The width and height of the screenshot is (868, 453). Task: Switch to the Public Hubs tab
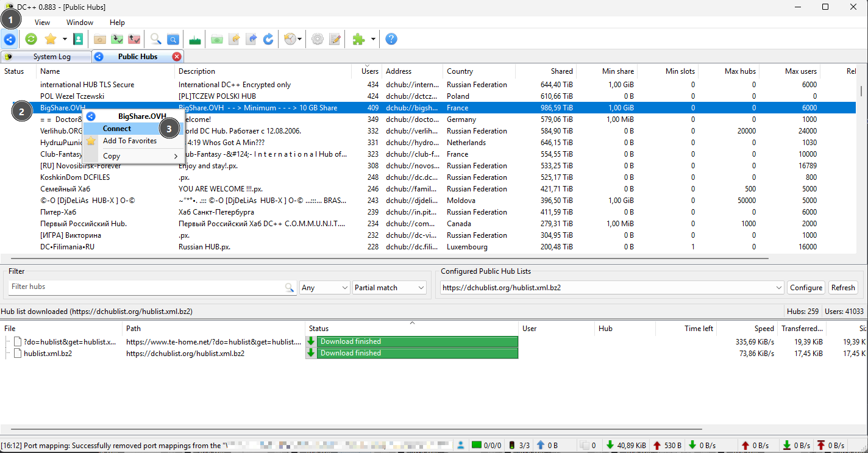[x=138, y=57]
